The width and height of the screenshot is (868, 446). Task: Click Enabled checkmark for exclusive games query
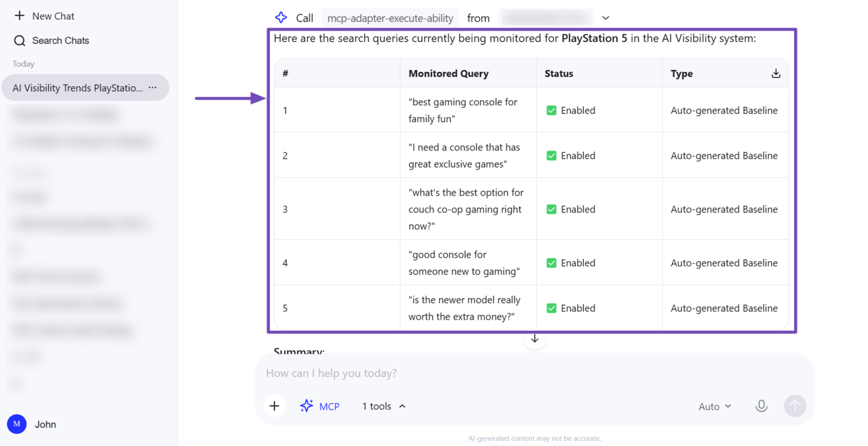coord(551,155)
